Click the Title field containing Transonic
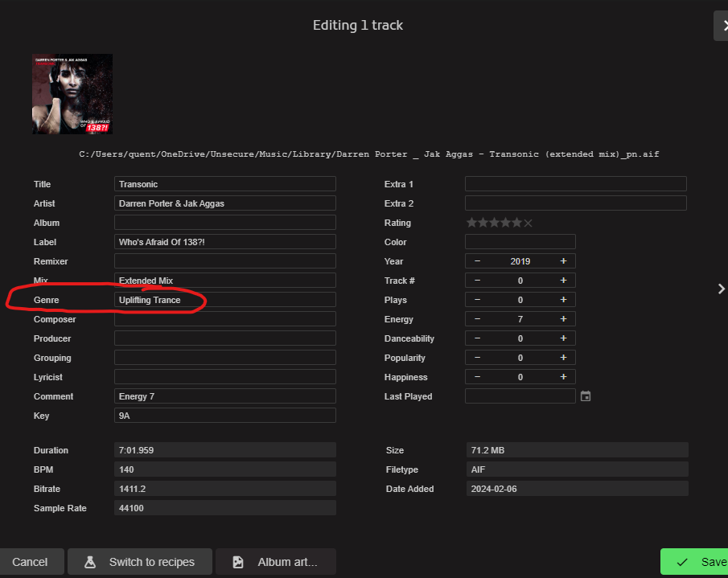The image size is (728, 578). (224, 183)
